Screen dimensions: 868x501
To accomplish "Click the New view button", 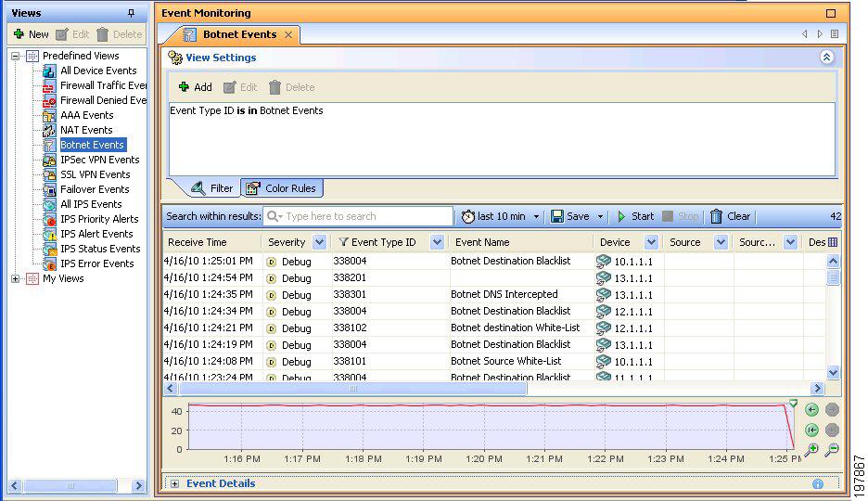I will click(x=31, y=34).
